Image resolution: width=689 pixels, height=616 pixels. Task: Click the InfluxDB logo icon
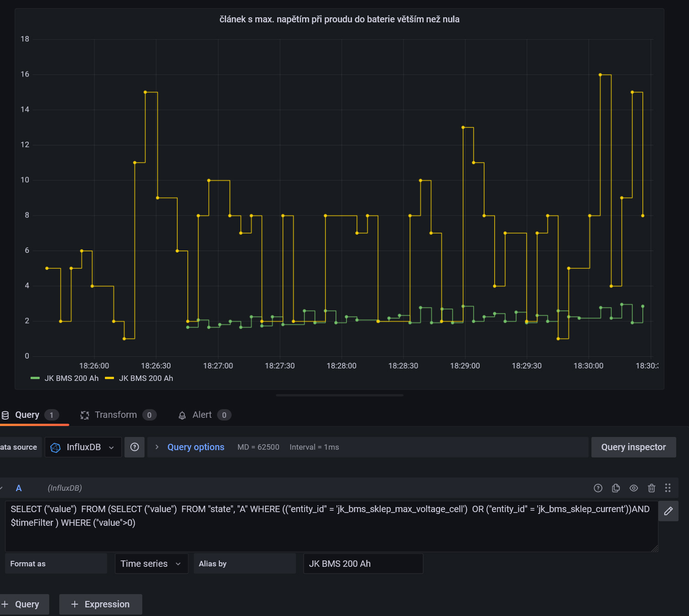(x=56, y=447)
